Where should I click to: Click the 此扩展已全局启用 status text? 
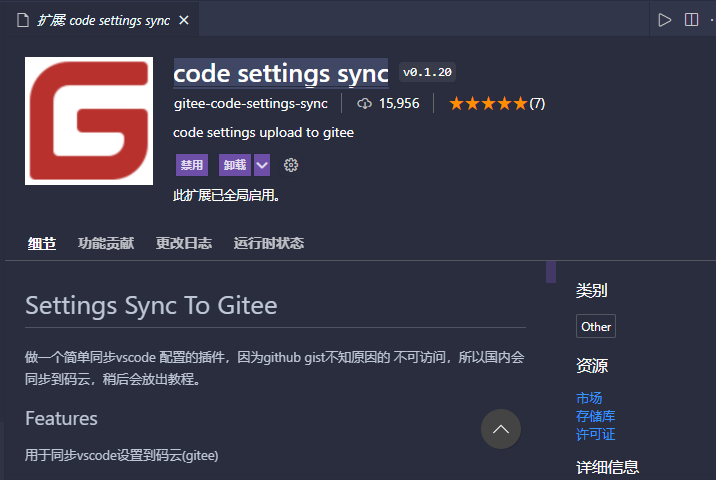click(x=226, y=195)
